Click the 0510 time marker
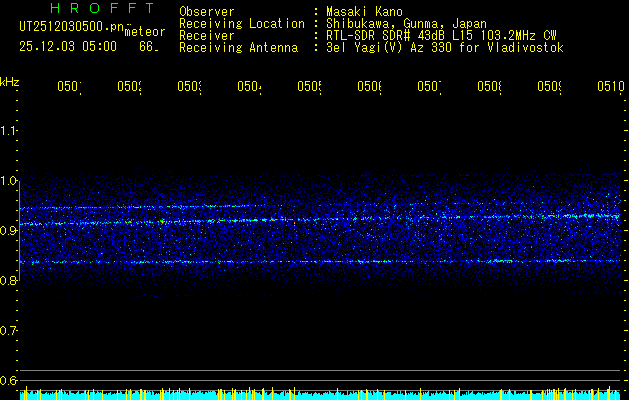The height and width of the screenshot is (400, 629). [x=611, y=87]
